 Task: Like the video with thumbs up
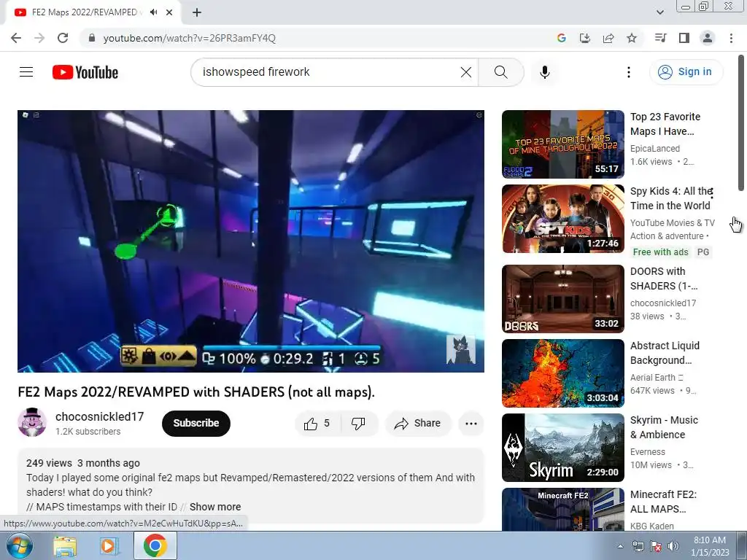[x=317, y=424]
